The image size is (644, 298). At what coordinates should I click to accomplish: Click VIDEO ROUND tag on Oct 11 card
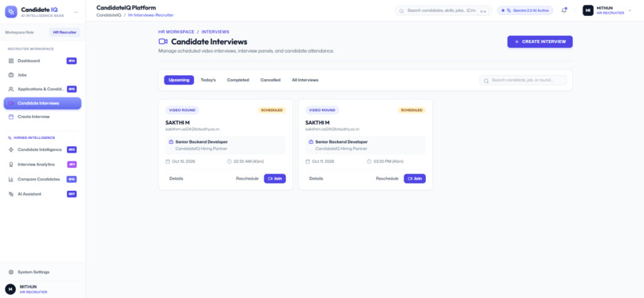[x=323, y=110]
